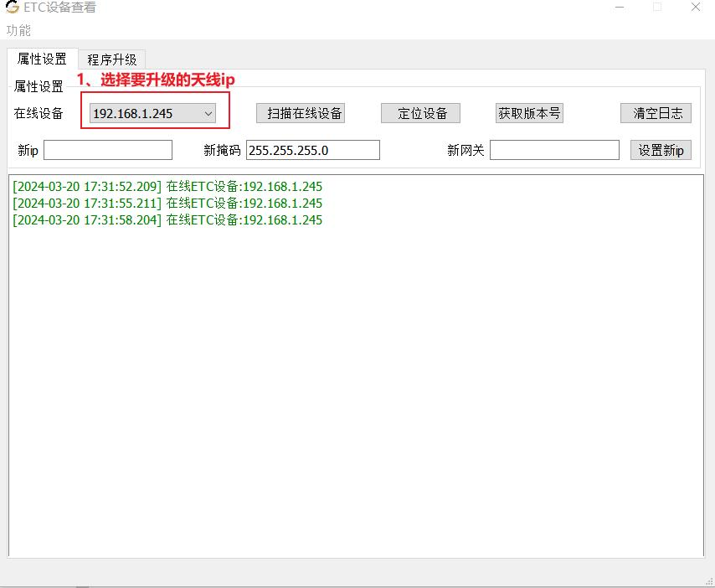Screen dimensions: 715x588
Task: Click the ETC设备查看 app icon in title bar
Action: [13, 7]
